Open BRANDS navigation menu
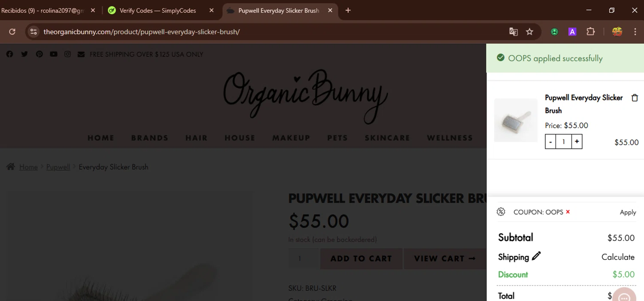Screen dimensions: 644x301 click(x=149, y=138)
